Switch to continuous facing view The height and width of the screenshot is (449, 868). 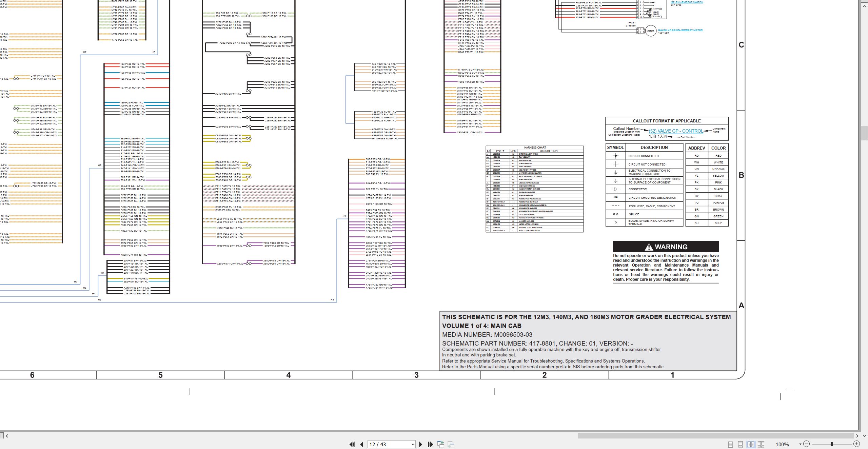pyautogui.click(x=761, y=444)
